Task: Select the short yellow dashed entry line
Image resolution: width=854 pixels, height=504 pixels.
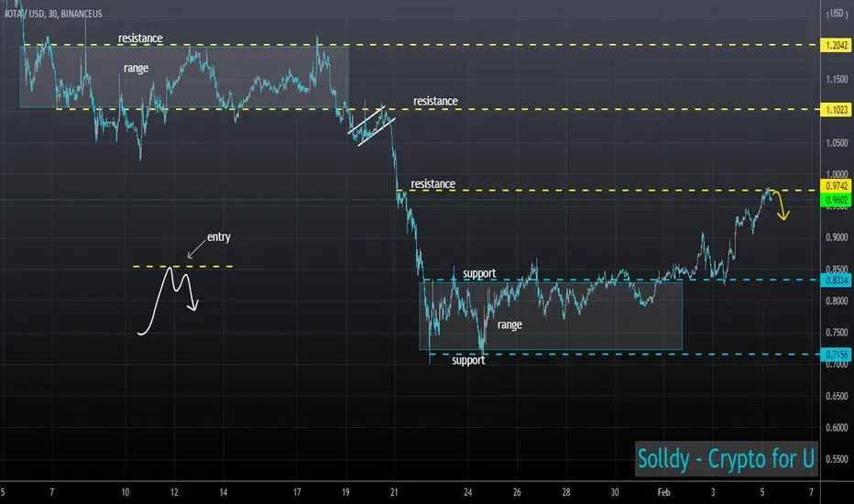Action: [183, 267]
